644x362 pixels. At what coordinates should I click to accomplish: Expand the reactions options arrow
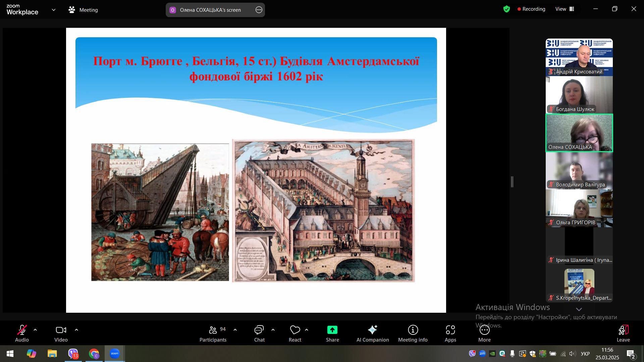coord(307,330)
